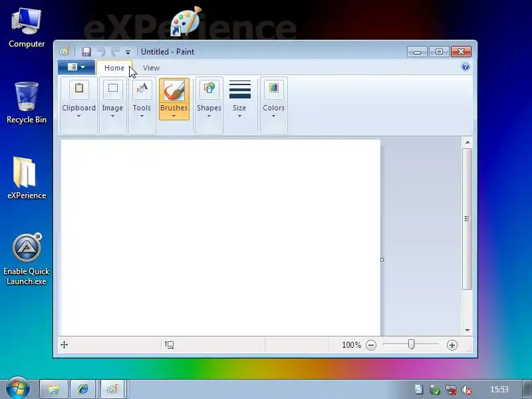Viewport: 532px width, 399px height.
Task: Select the Paint shortcut icon on the desktop
Action: 186,21
